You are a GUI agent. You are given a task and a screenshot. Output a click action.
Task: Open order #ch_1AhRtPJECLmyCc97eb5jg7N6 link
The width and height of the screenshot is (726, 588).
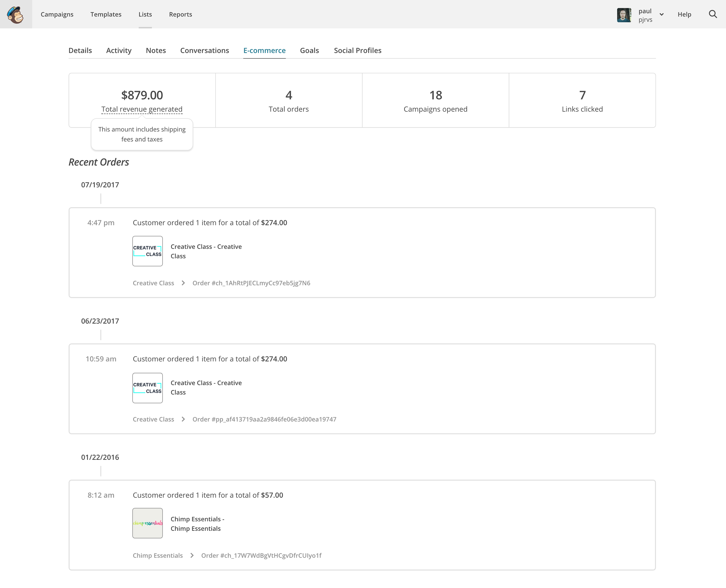pyautogui.click(x=251, y=283)
